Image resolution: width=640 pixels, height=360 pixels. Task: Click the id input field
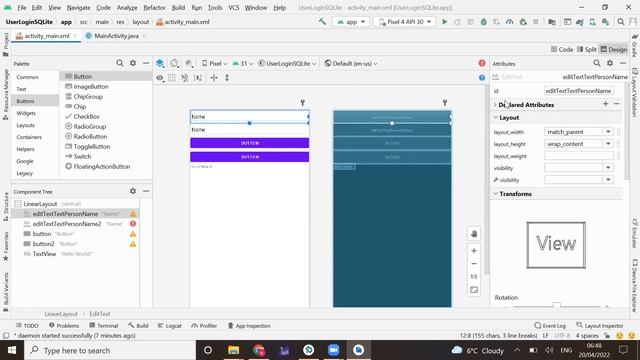(579, 91)
